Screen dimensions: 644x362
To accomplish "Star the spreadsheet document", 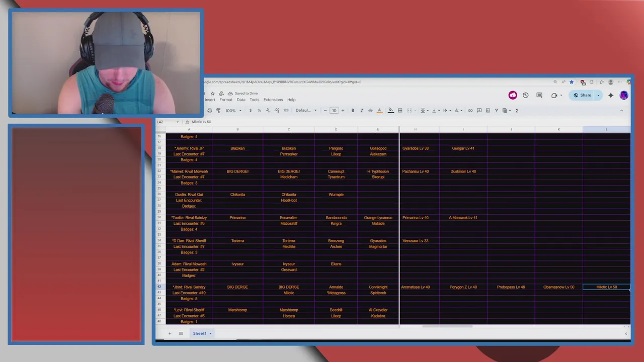I will click(212, 94).
